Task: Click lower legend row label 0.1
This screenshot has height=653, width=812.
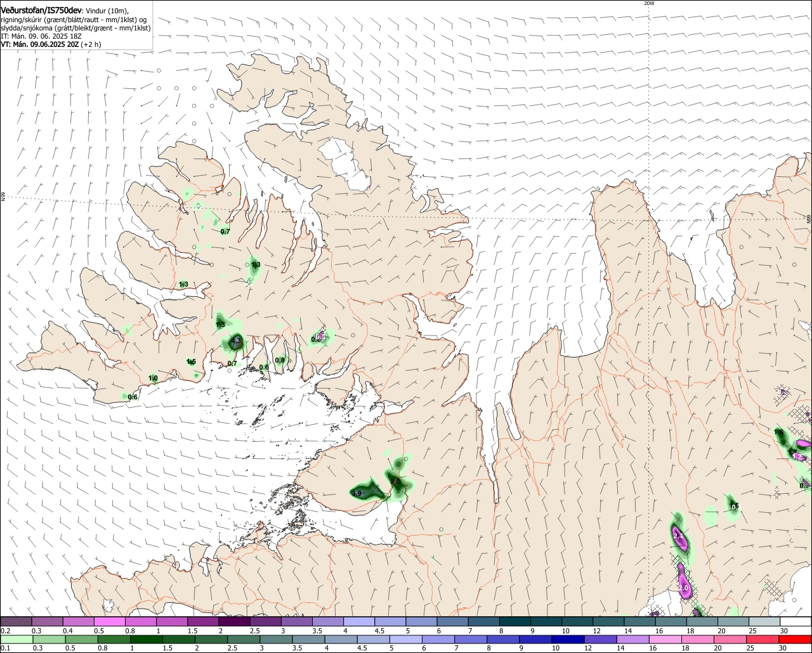Action: 6,648
